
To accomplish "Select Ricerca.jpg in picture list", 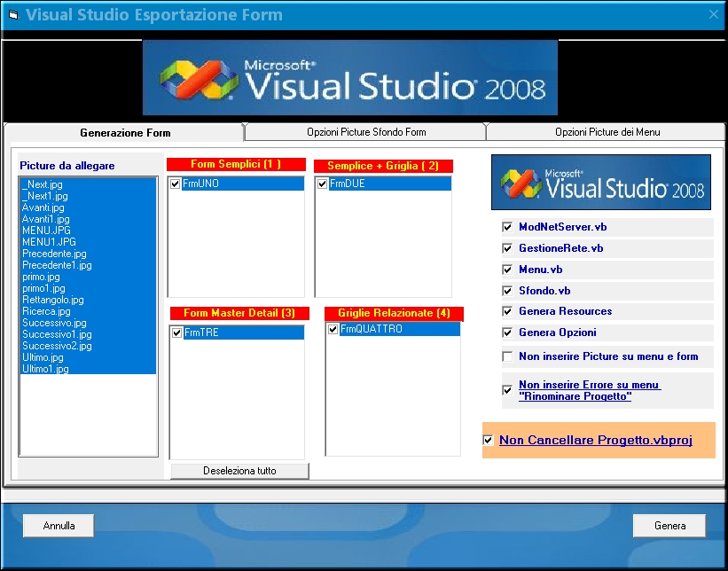I will (x=88, y=311).
